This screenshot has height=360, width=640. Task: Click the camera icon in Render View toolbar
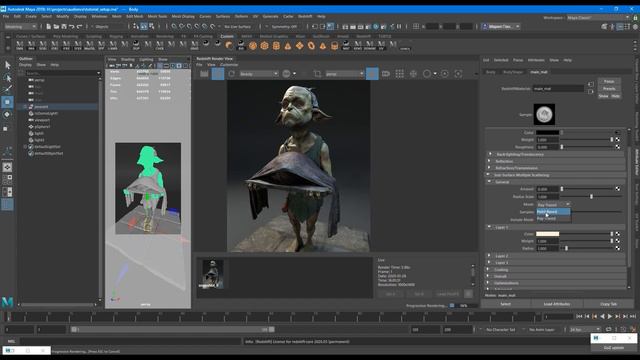[385, 74]
